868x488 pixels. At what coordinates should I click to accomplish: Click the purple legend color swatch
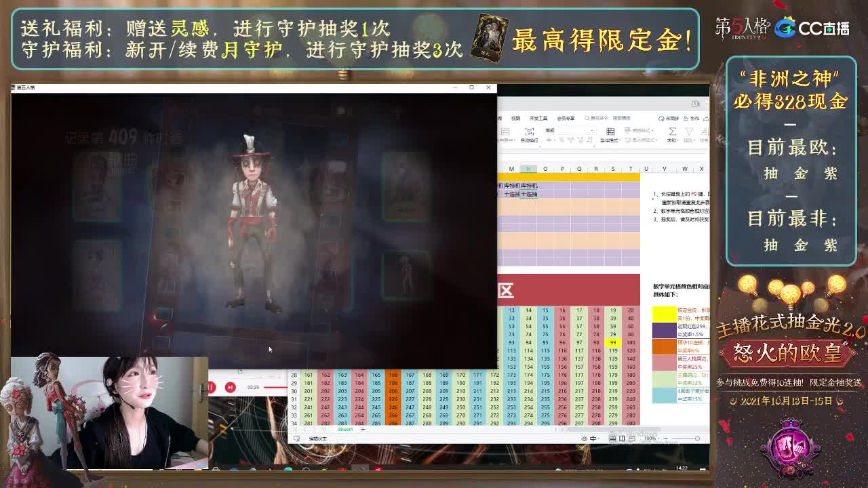[665, 330]
